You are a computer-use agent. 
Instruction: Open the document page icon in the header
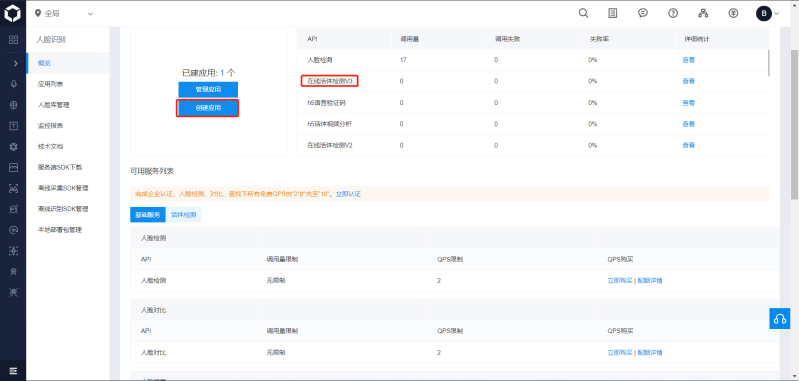613,13
